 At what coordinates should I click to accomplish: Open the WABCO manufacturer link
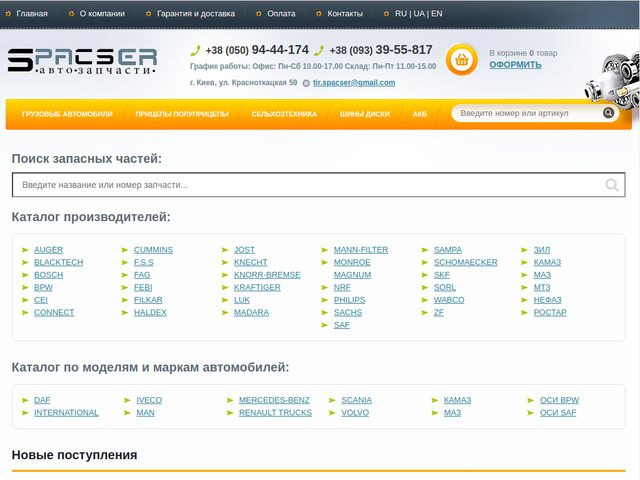[449, 300]
